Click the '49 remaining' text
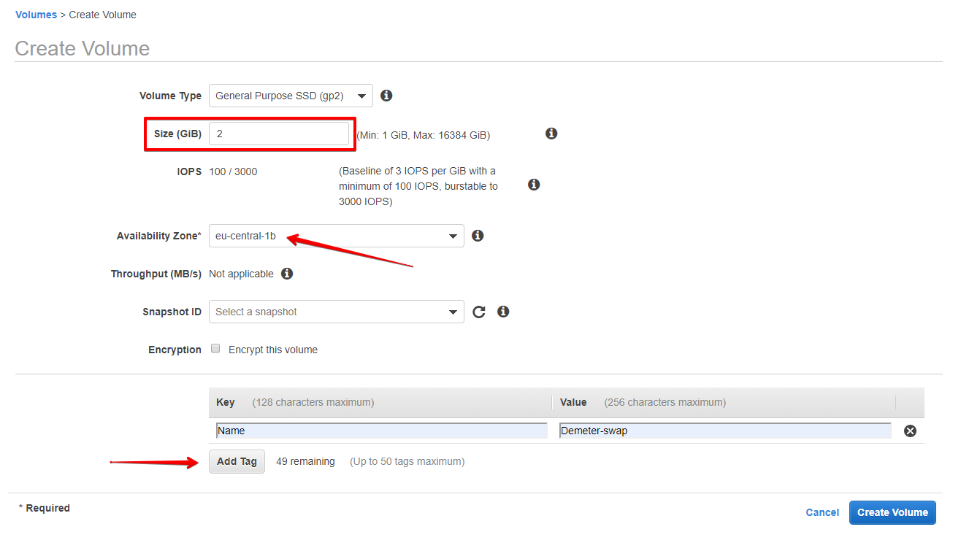Viewport: 980px width, 551px height. point(305,461)
